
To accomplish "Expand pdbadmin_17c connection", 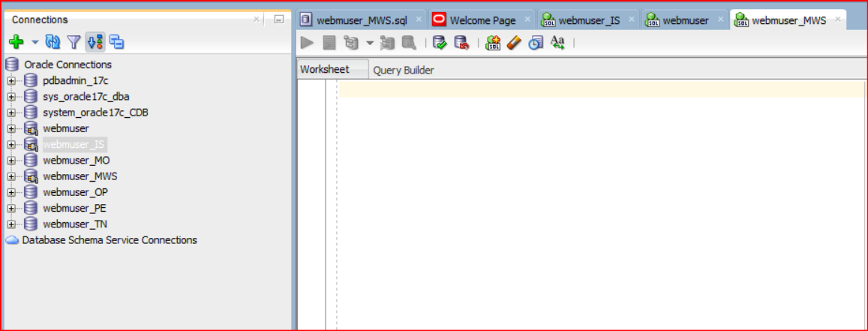I will pyautogui.click(x=11, y=81).
